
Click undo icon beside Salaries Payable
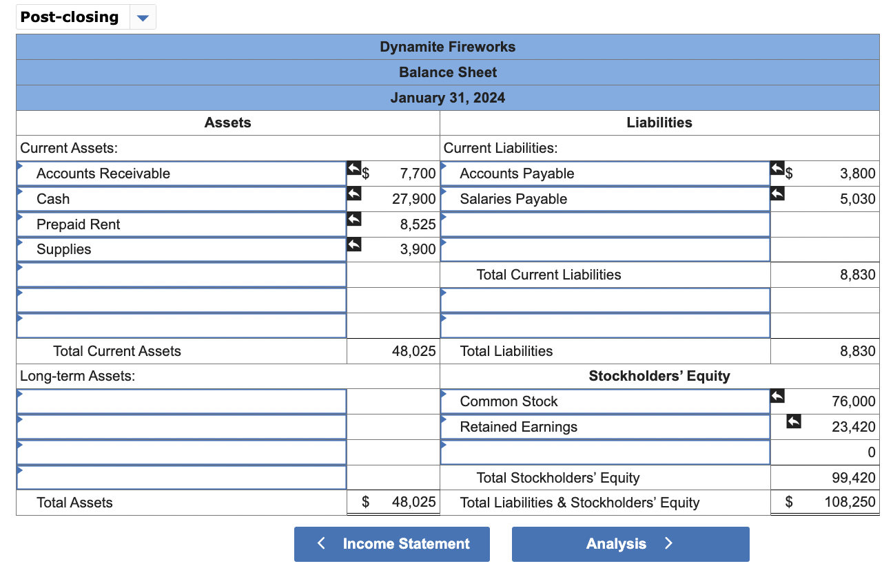777,193
